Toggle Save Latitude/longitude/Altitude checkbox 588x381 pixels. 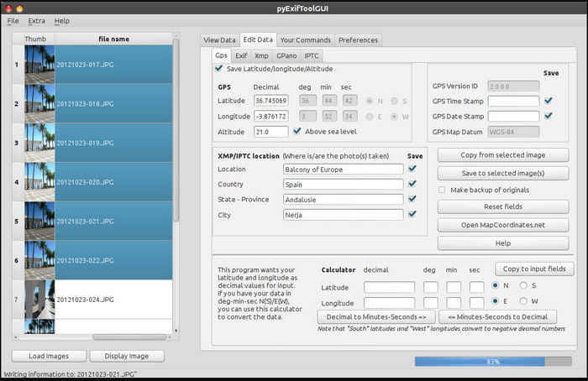[220, 69]
